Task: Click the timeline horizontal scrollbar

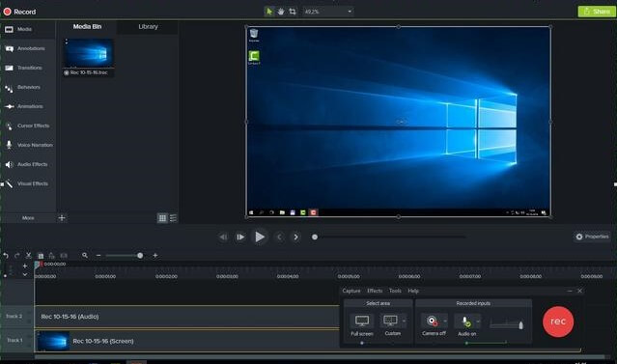Action: (x=320, y=357)
